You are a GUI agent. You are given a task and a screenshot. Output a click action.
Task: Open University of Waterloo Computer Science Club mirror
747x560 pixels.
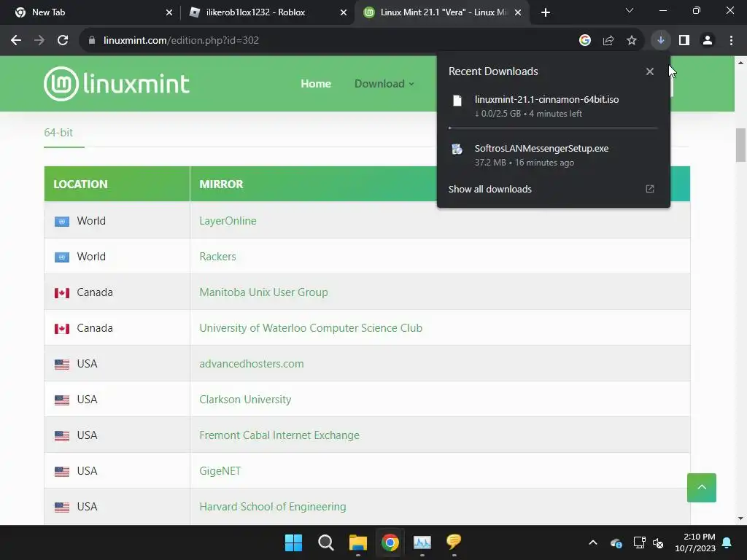(311, 328)
